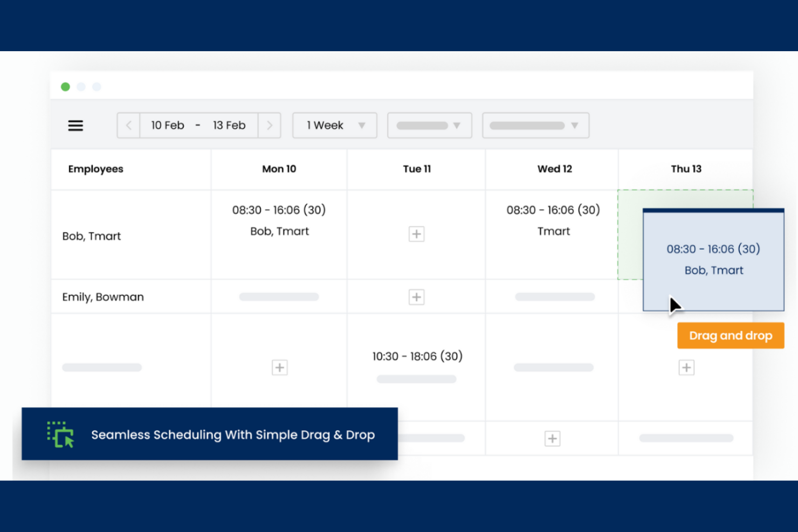Add a shift for Emily on Tuesday
Screen dimensions: 798x532
pos(416,296)
